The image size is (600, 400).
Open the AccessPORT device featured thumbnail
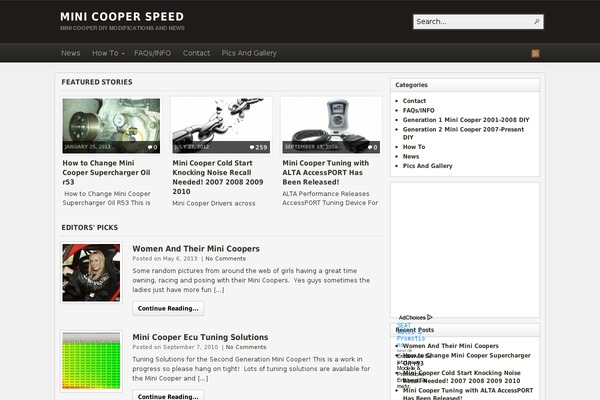[331, 126]
